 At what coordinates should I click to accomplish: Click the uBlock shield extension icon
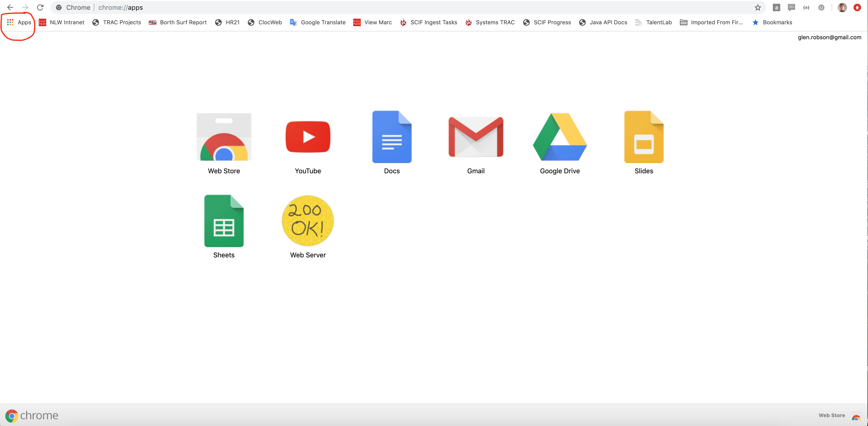(821, 7)
